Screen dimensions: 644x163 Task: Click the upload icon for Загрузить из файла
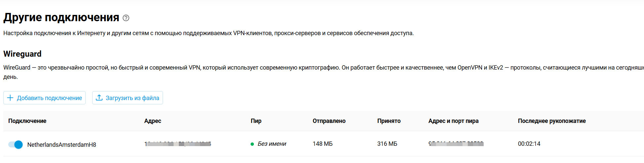click(x=99, y=98)
